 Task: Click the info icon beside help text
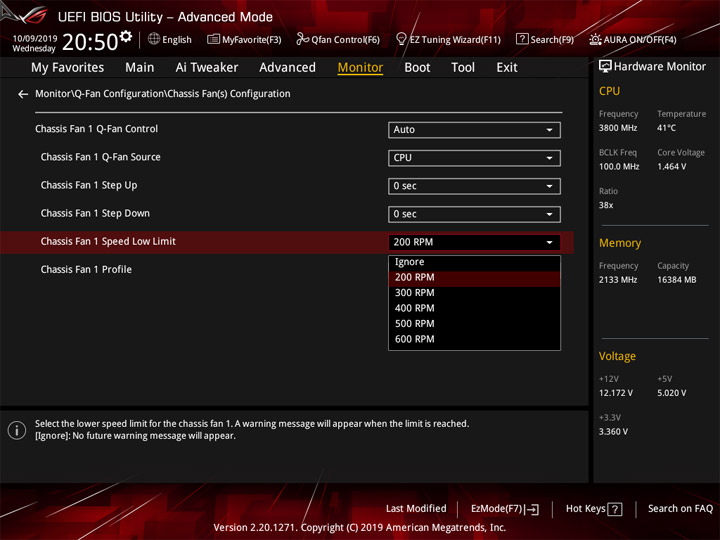[17, 430]
